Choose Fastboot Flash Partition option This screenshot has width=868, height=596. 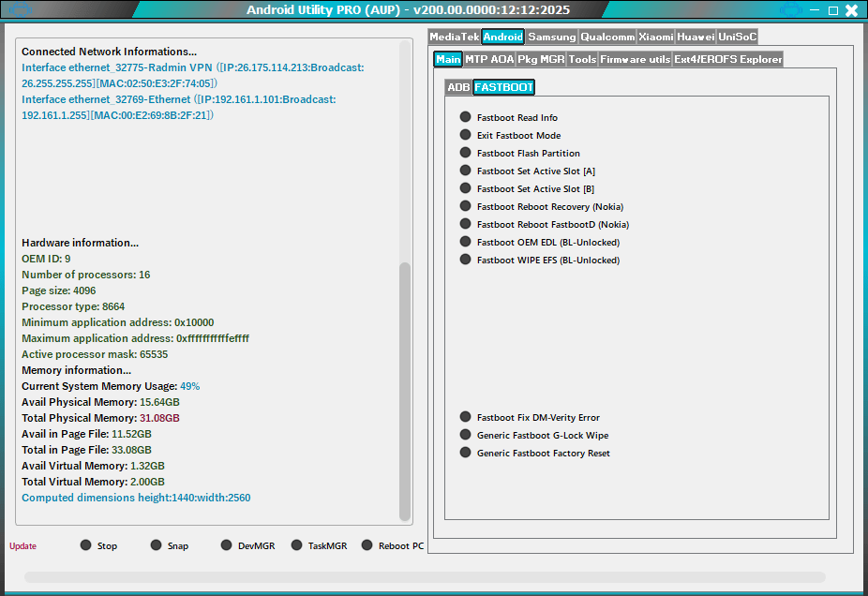(x=465, y=153)
